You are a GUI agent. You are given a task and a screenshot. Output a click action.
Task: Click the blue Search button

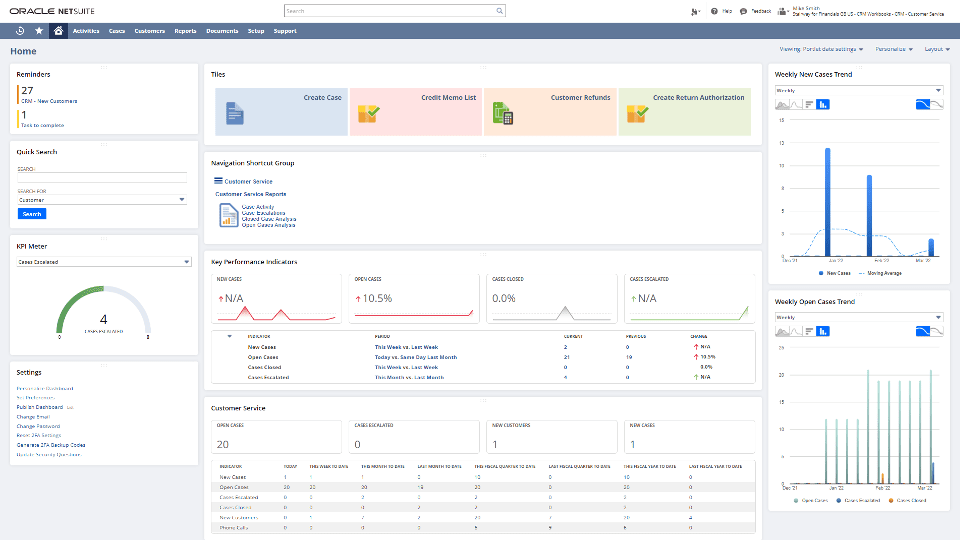click(32, 214)
